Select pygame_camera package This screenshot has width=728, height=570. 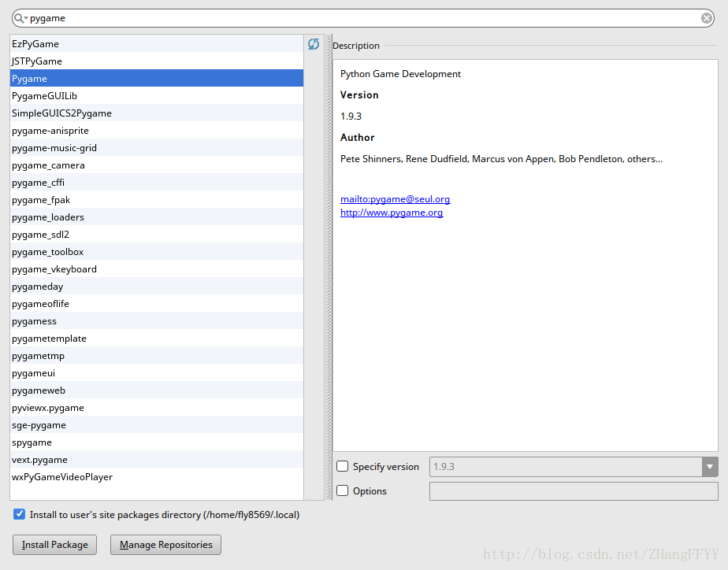157,165
